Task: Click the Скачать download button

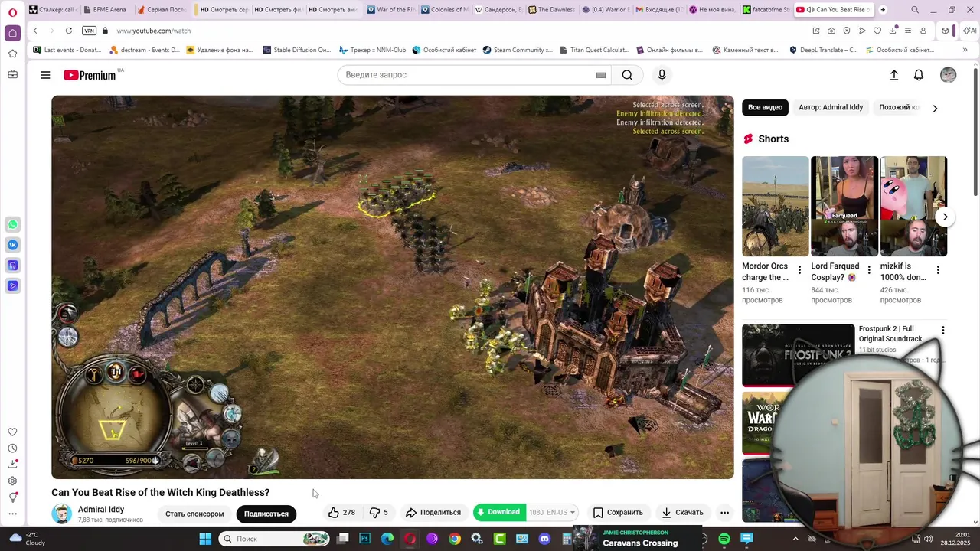Action: click(682, 513)
